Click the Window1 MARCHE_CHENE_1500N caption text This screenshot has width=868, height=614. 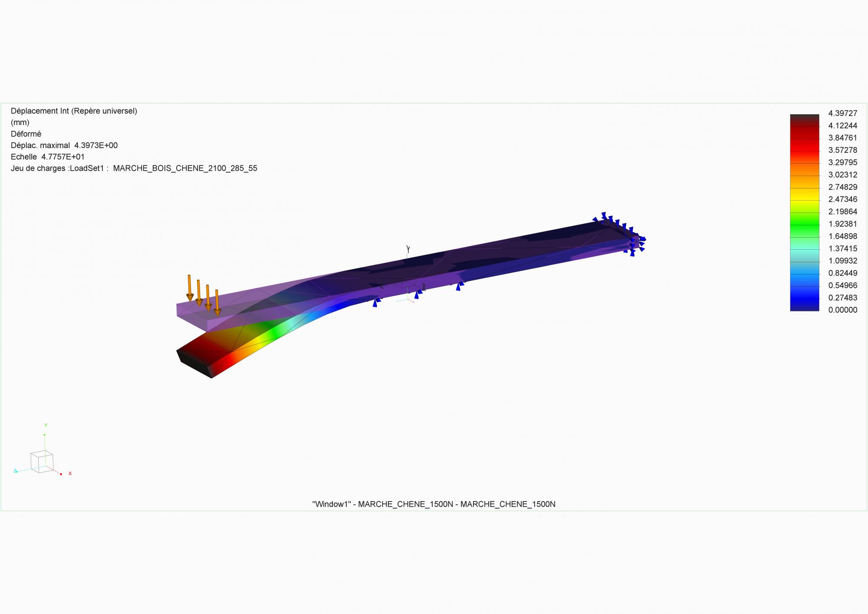click(x=434, y=504)
